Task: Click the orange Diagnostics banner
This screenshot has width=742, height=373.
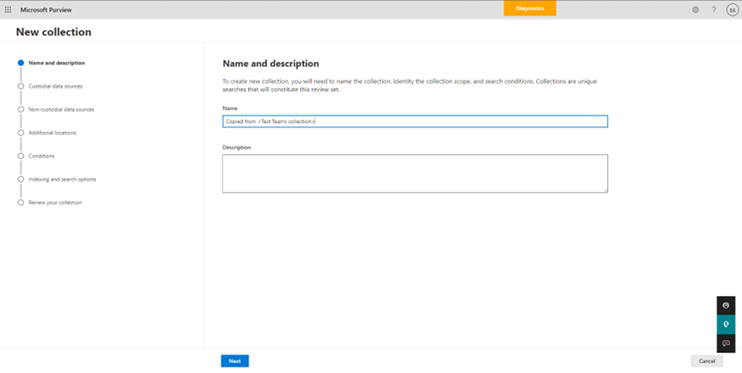Action: coord(530,9)
